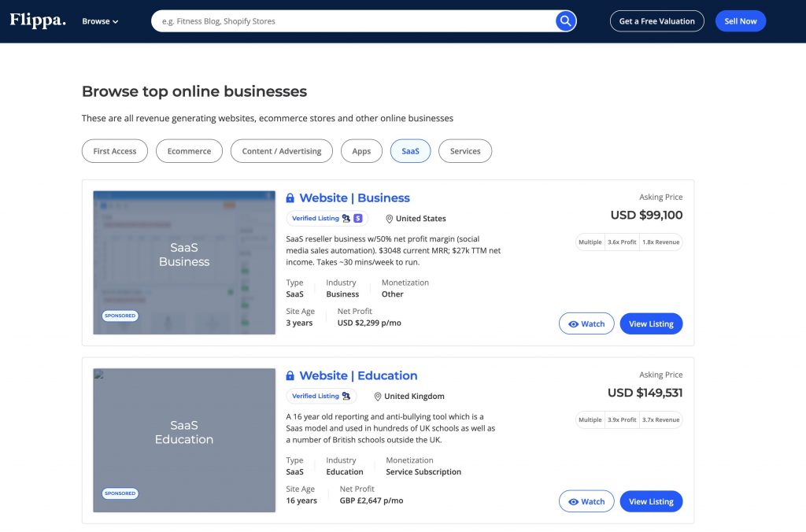Image resolution: width=806 pixels, height=532 pixels.
Task: Click Get a Free Valuation
Action: click(656, 20)
